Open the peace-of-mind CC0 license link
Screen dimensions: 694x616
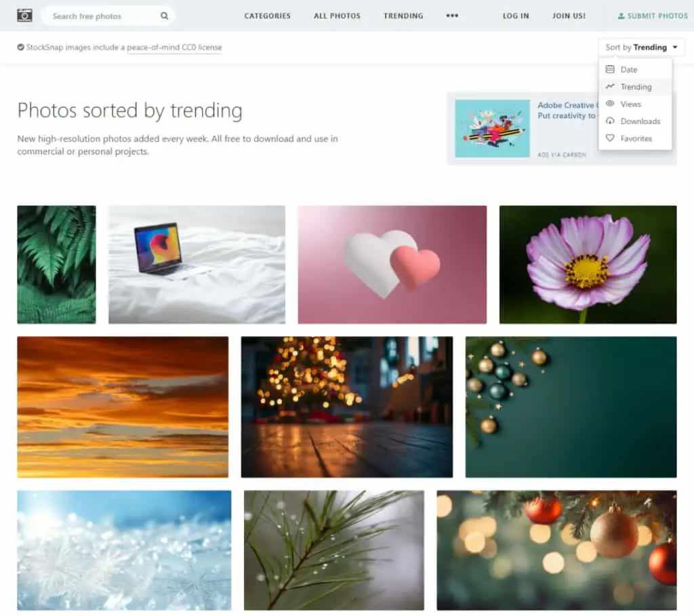tap(174, 47)
